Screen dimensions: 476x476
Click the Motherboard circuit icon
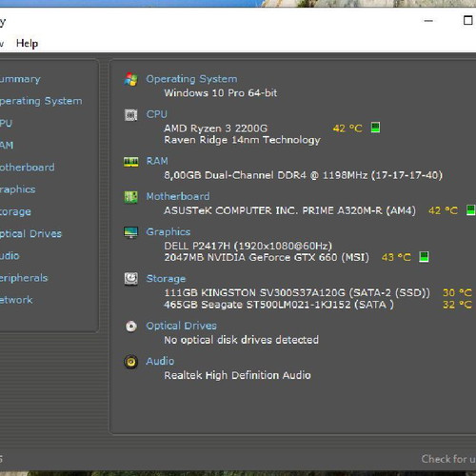[130, 197]
